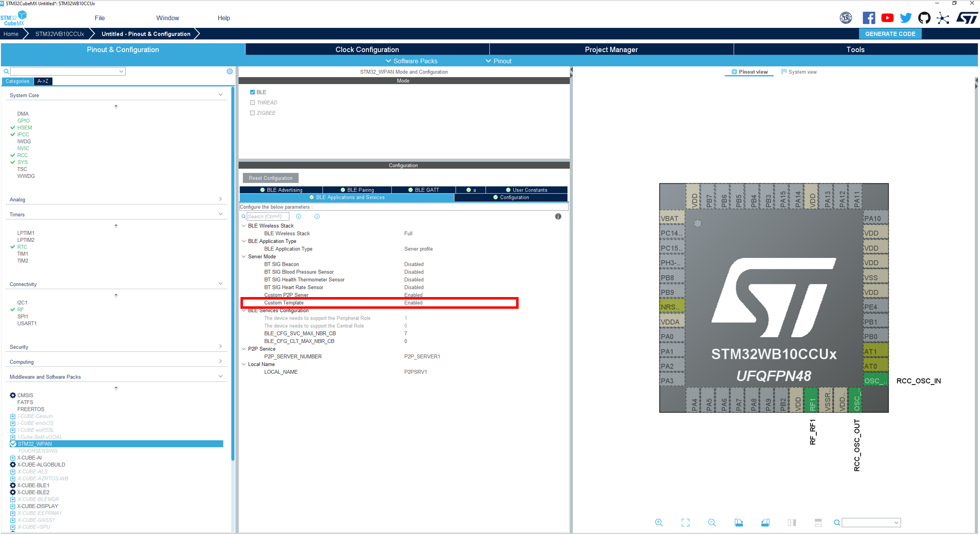Viewport: 980px width, 535px height.
Task: Click the best fit icon below the chip diagram
Action: click(685, 522)
